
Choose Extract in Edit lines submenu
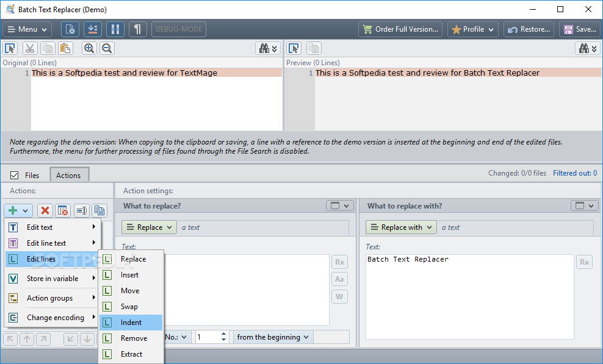point(131,354)
